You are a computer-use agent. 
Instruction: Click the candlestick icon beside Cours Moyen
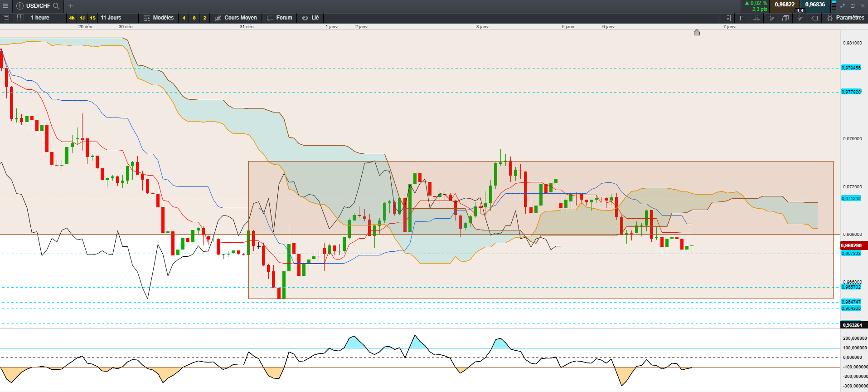coord(218,18)
